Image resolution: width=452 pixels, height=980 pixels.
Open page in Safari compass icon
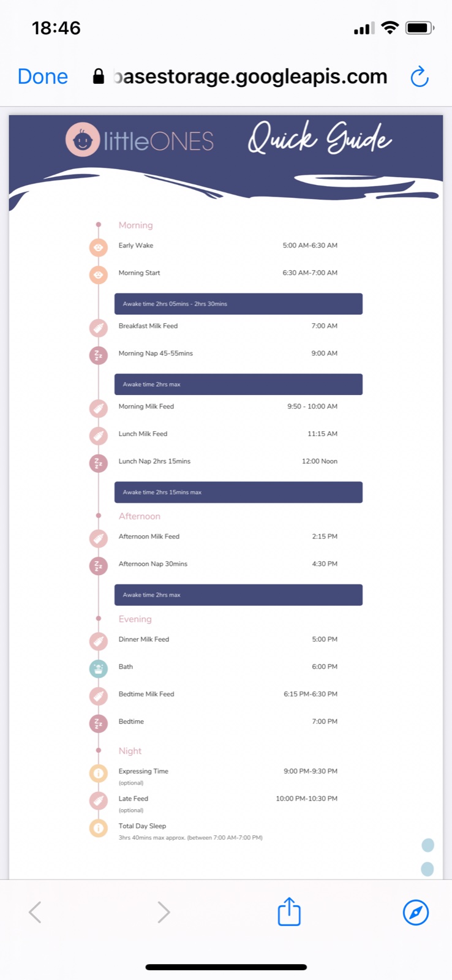pos(415,912)
